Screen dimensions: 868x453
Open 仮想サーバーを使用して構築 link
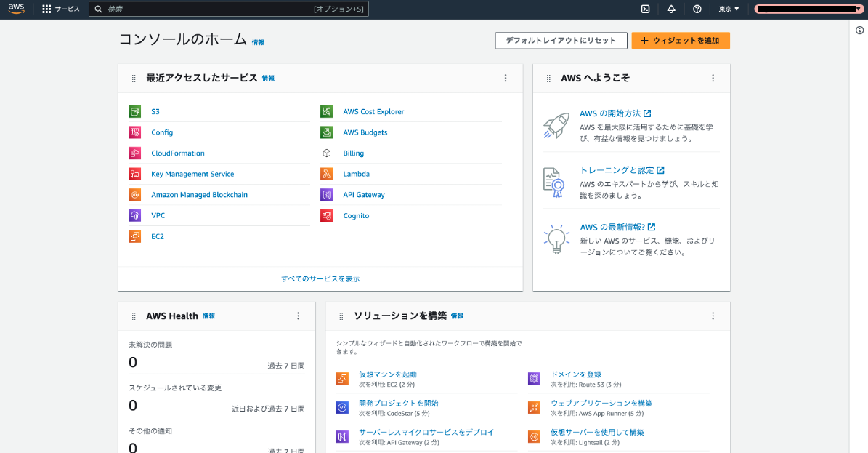[x=597, y=432]
